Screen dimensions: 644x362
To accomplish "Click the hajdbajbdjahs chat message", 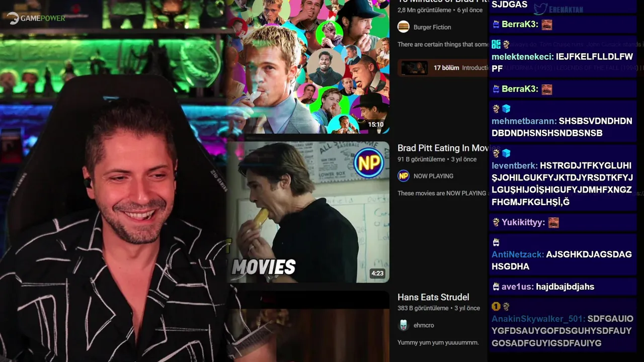I will [565, 287].
